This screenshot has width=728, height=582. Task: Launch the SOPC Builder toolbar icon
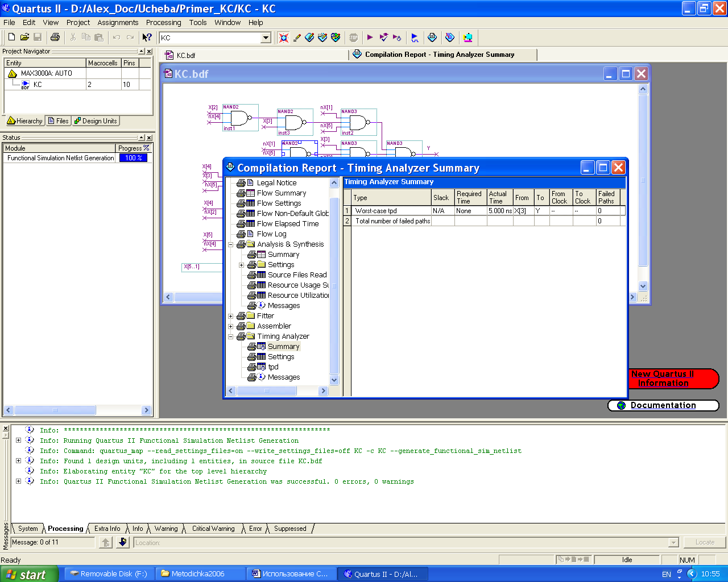pyautogui.click(x=468, y=38)
